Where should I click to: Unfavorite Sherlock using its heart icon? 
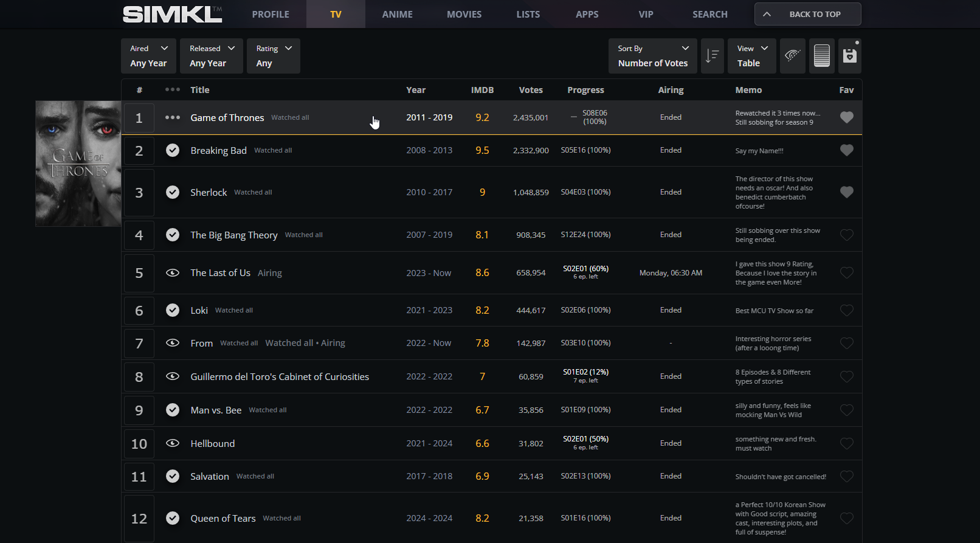click(846, 192)
